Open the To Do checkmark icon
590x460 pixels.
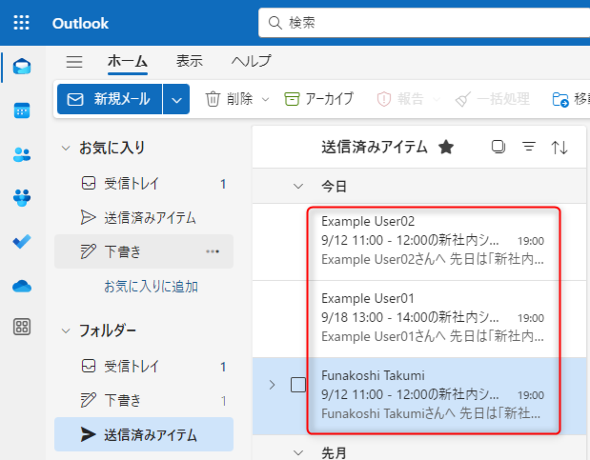pyautogui.click(x=22, y=241)
